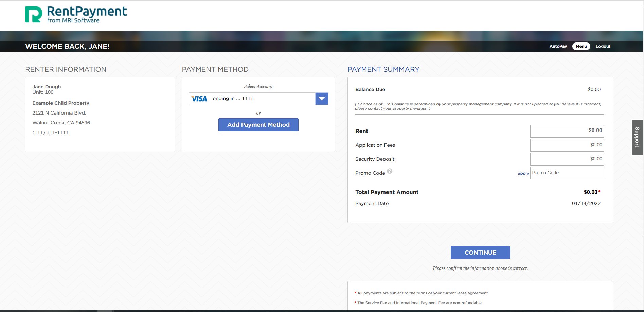This screenshot has width=644, height=312.
Task: Open the Select Account dropdown arrow
Action: (321, 99)
